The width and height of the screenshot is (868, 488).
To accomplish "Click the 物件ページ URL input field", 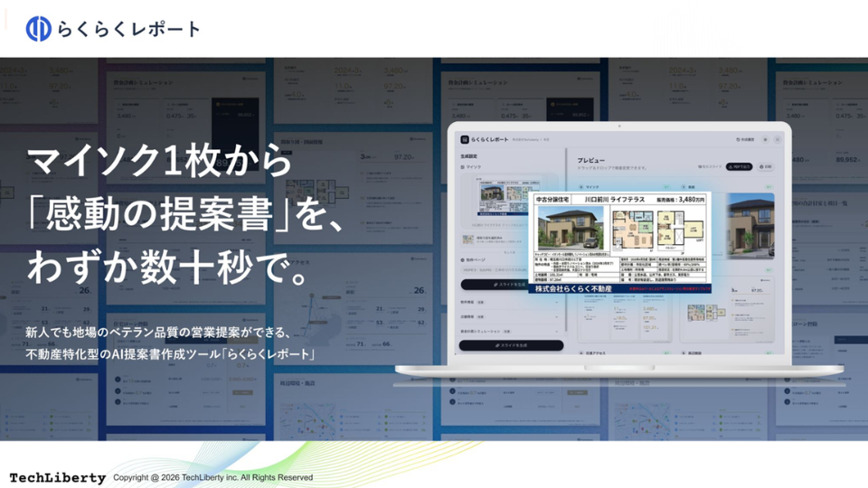I will (495, 270).
